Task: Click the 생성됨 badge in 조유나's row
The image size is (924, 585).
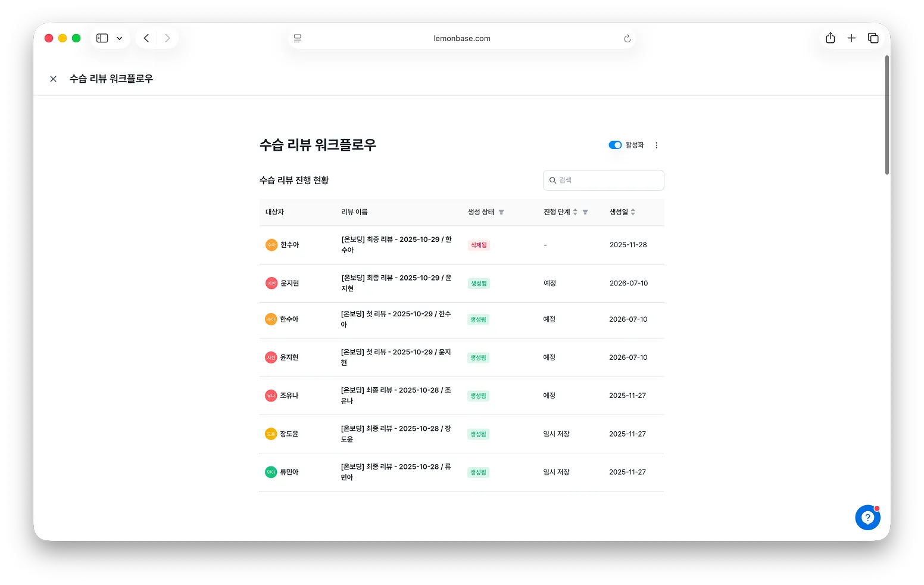Action: coord(479,396)
